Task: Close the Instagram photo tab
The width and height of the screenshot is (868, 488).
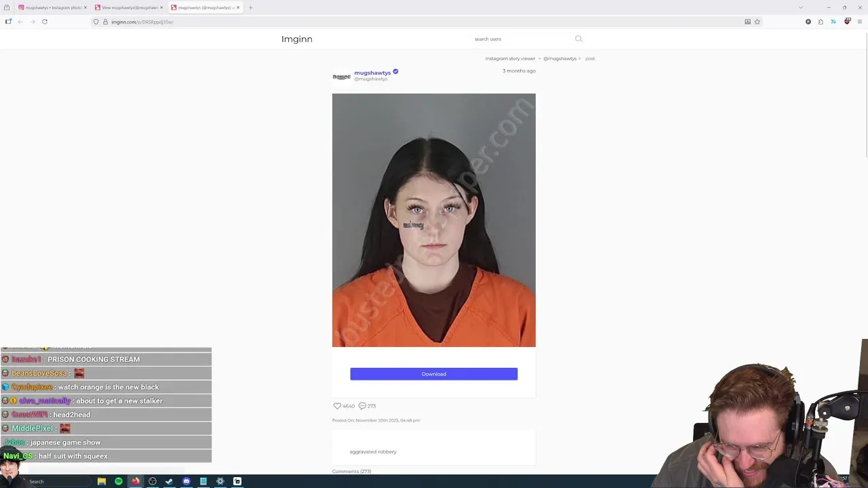Action: coord(85,7)
